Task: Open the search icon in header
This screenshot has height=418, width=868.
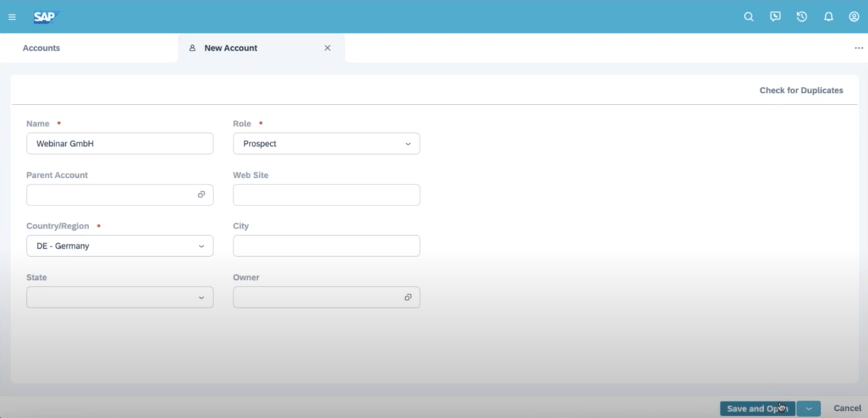Action: (749, 17)
